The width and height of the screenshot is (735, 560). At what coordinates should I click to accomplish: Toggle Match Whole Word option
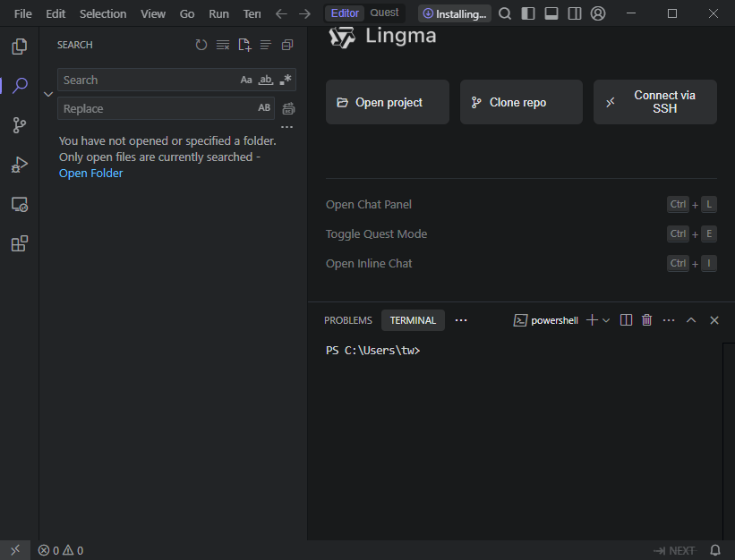point(266,81)
